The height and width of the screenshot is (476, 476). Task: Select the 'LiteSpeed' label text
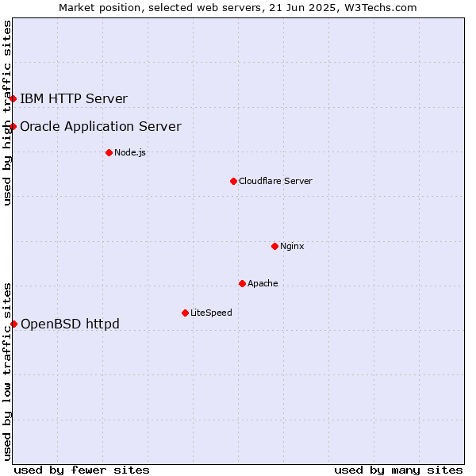(211, 313)
